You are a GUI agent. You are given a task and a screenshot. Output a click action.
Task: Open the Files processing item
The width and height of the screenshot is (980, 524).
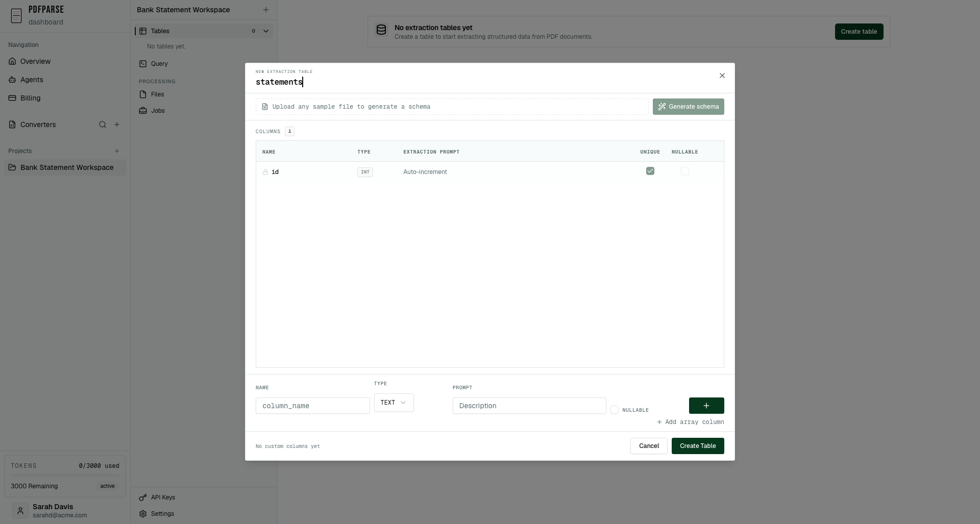point(204,94)
